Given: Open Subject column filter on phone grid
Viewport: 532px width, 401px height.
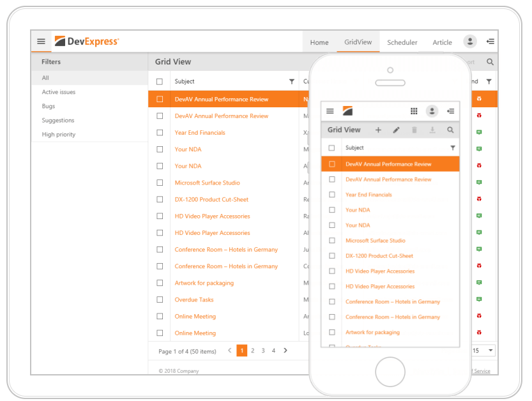Looking at the screenshot, I should pyautogui.click(x=453, y=148).
